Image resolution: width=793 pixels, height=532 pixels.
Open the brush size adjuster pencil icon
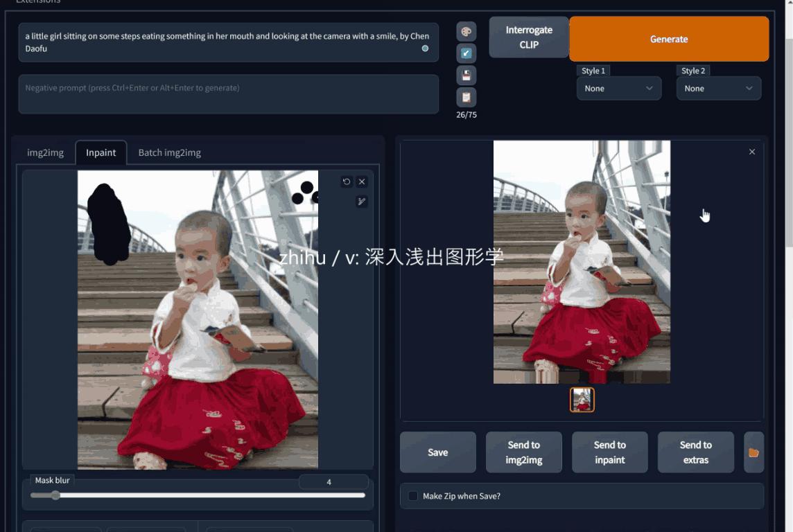(361, 202)
